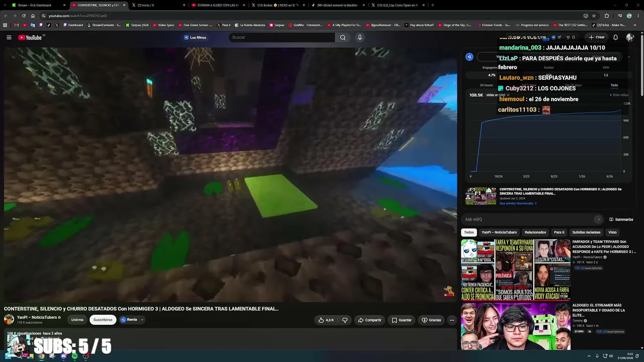The image size is (644, 362).
Task: Send the Ask vidIQ question arrow
Action: click(598, 219)
